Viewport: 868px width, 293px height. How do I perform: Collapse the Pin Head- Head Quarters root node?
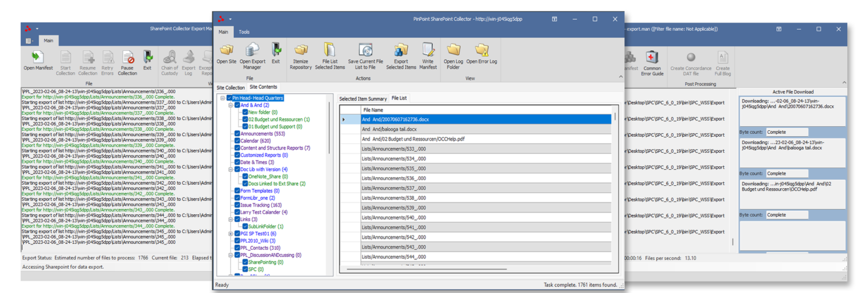point(223,98)
